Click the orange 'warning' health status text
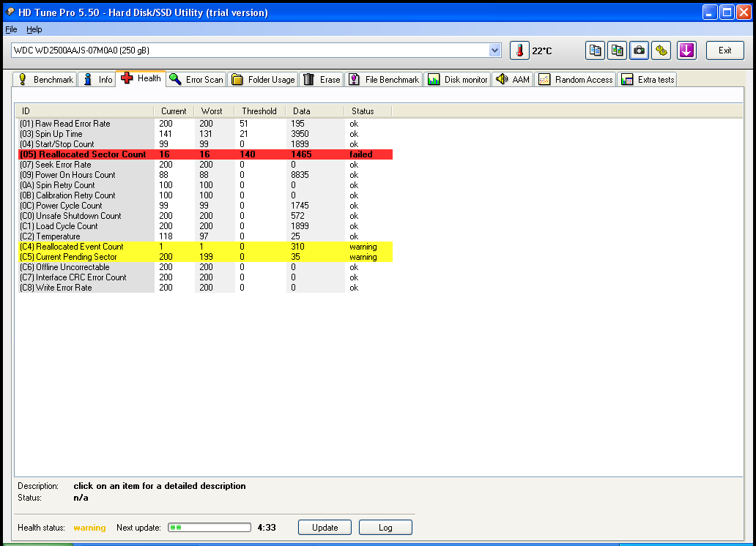 tap(89, 528)
